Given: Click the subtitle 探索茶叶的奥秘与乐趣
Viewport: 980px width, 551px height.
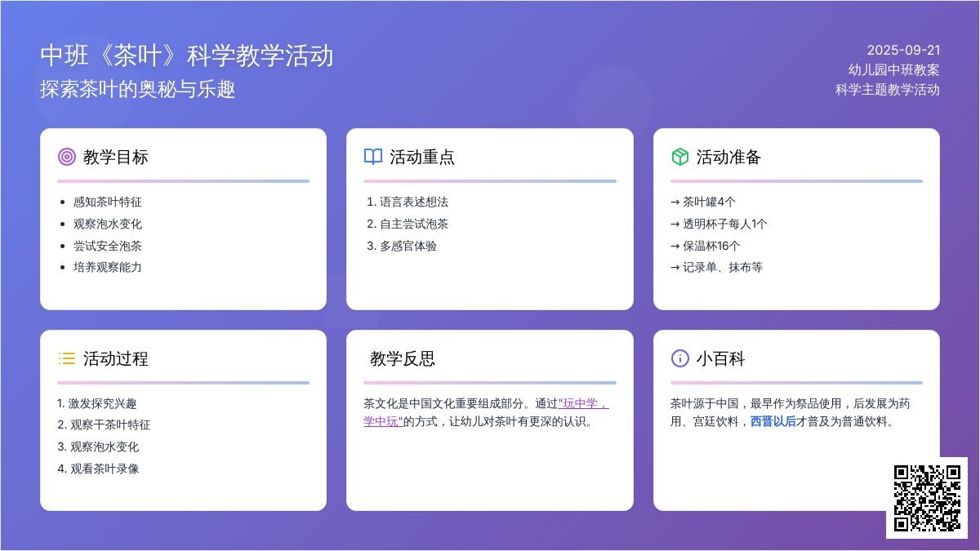Looking at the screenshot, I should click(x=138, y=89).
